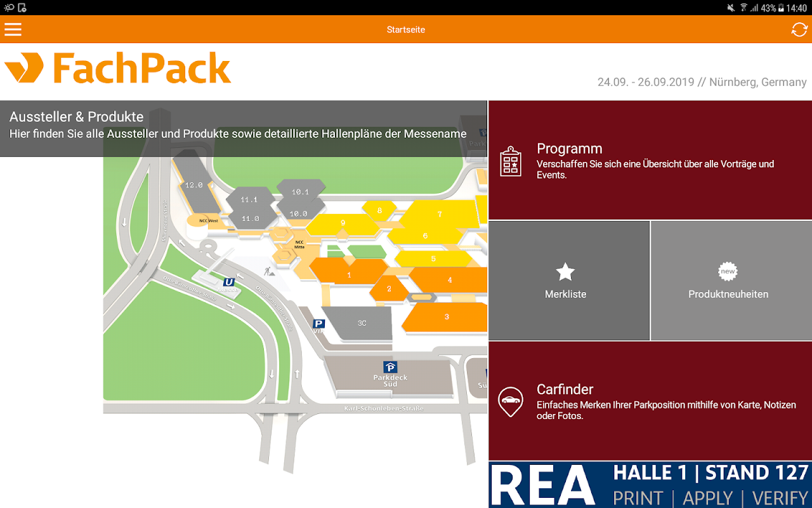The width and height of the screenshot is (812, 508).
Task: Select hall 7 on the map
Action: (439, 215)
